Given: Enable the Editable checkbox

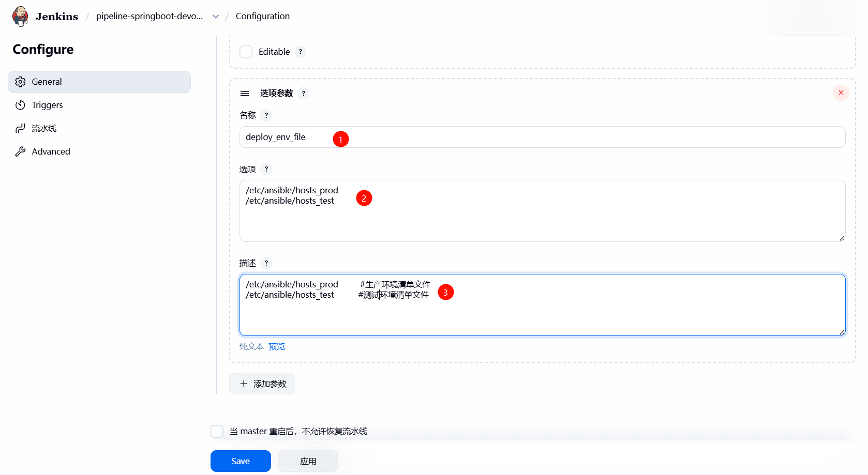Looking at the screenshot, I should (x=246, y=52).
